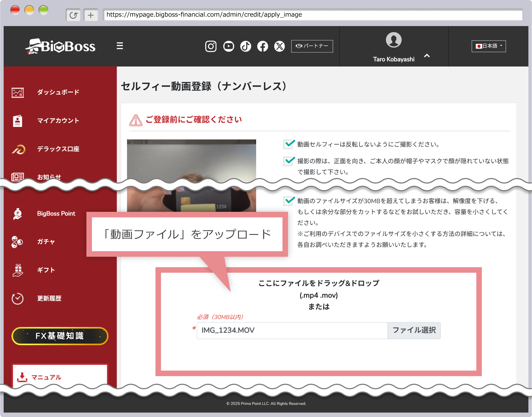Open マイアカウント in the sidebar

click(x=58, y=121)
